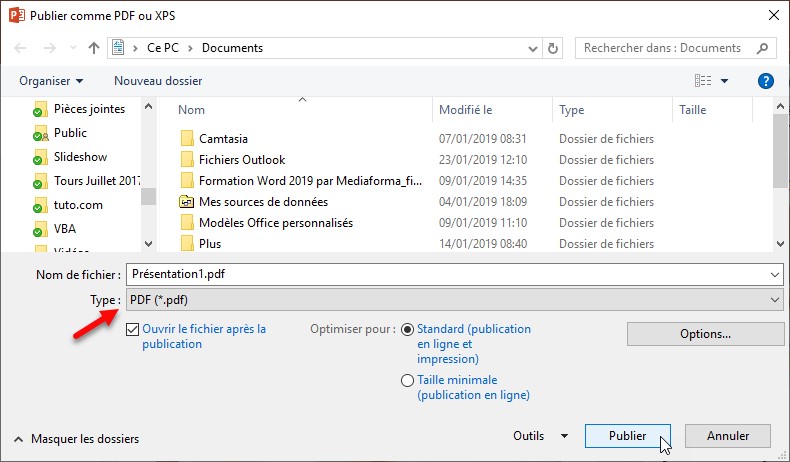The height and width of the screenshot is (462, 790).
Task: Select the Camtasia folder icon
Action: [186, 139]
